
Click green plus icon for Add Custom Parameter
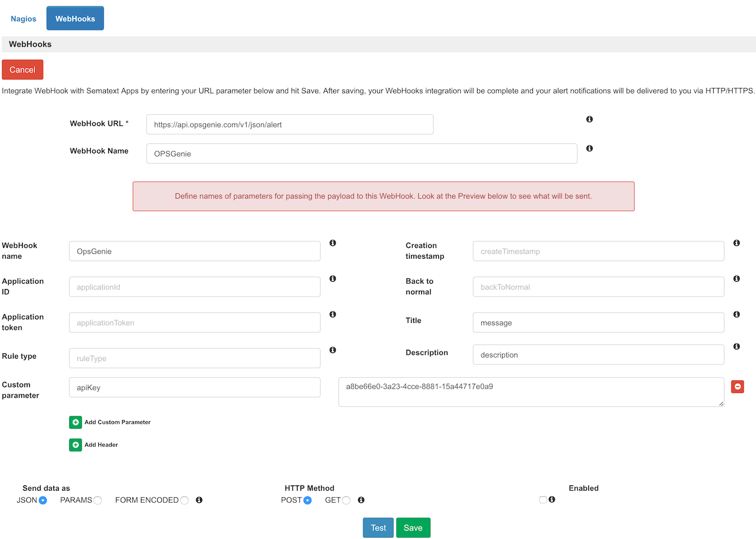pos(76,422)
